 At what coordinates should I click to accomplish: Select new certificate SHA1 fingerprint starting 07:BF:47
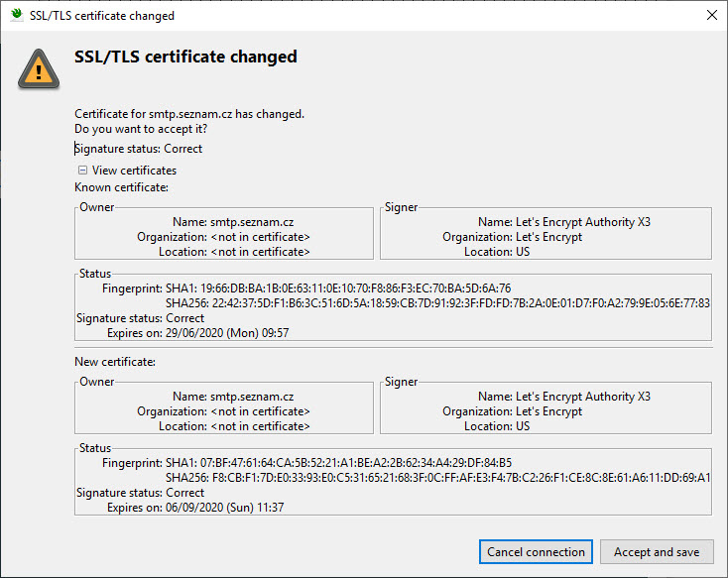coord(338,463)
